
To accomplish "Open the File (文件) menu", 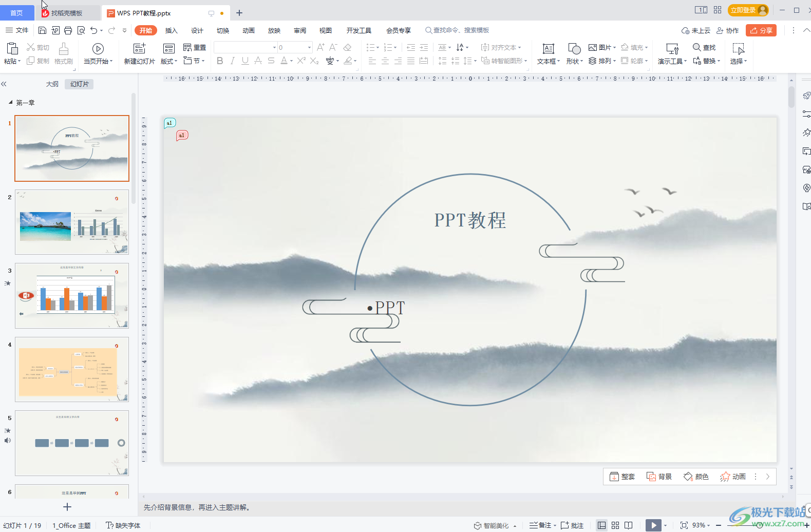I will (17, 30).
